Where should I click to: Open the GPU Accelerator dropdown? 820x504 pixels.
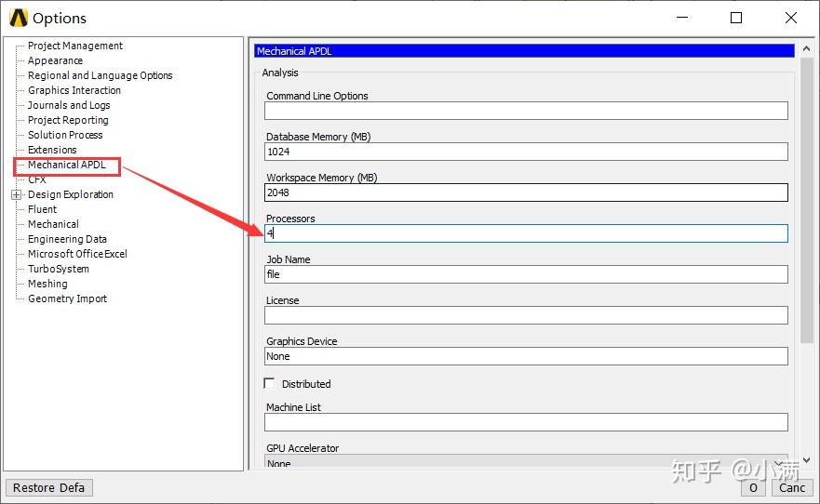[526, 462]
